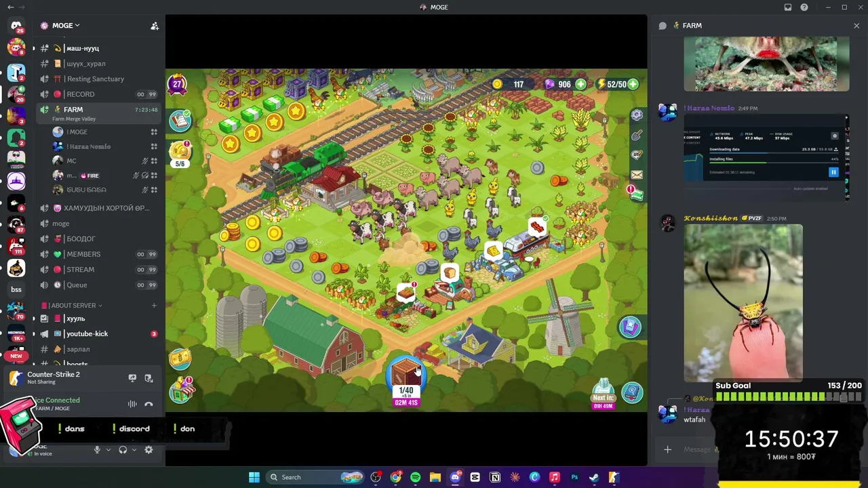
Task: Click the create channel plus near ABOUT SERVER
Action: (x=154, y=306)
